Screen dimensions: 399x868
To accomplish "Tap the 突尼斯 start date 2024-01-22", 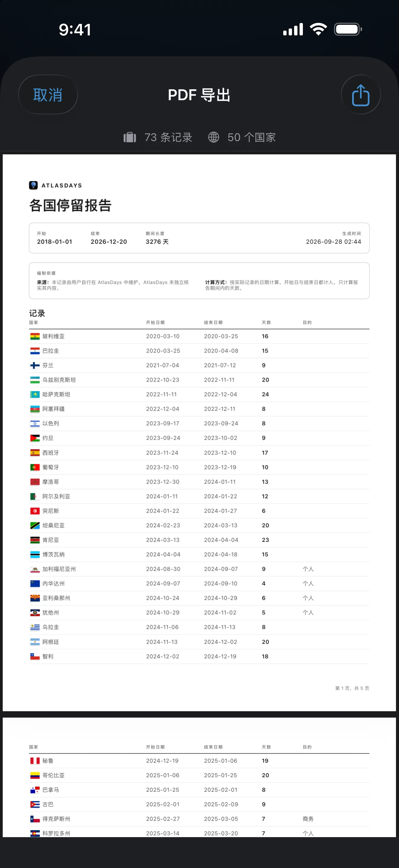I will click(163, 511).
